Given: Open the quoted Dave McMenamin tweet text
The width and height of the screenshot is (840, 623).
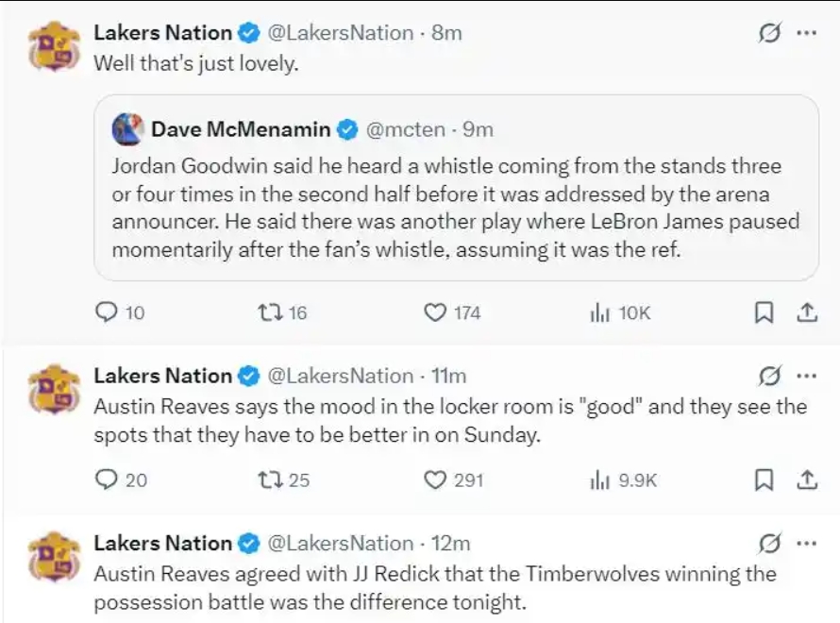Looking at the screenshot, I should click(455, 208).
